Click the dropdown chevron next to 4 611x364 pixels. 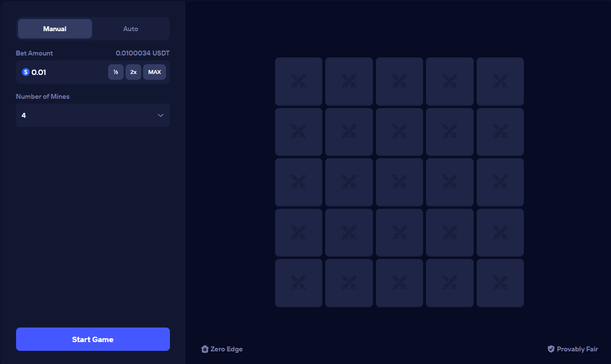(161, 115)
